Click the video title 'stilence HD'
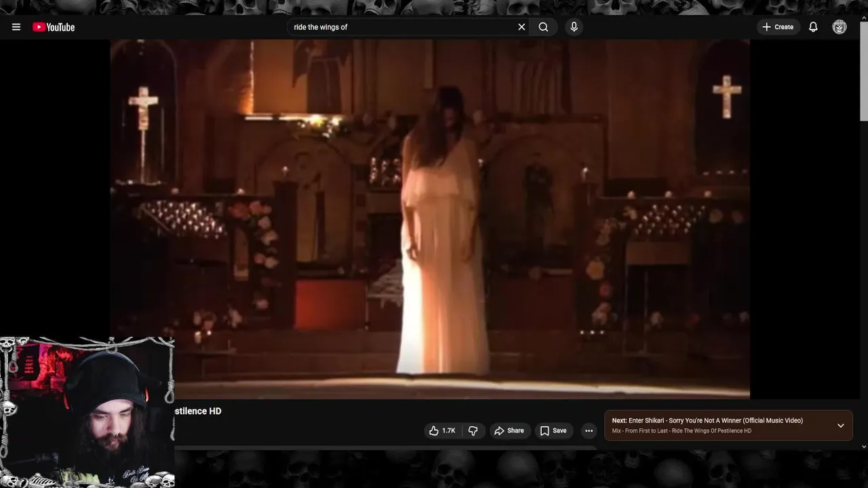The image size is (868, 488). coord(198,411)
